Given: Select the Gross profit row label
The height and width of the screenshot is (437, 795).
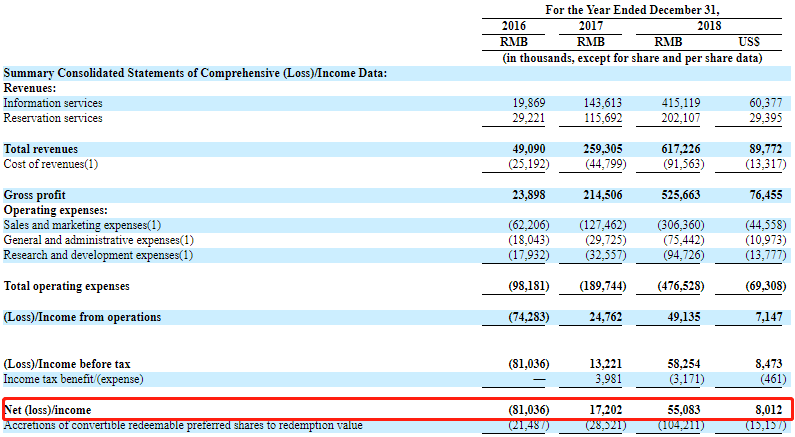Looking at the screenshot, I should coord(35,195).
